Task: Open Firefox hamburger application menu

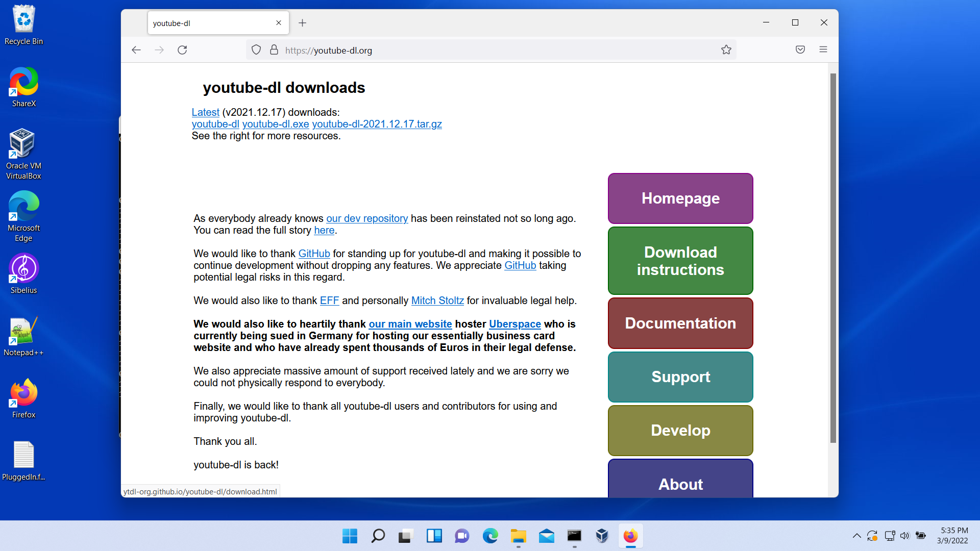Action: [x=823, y=50]
